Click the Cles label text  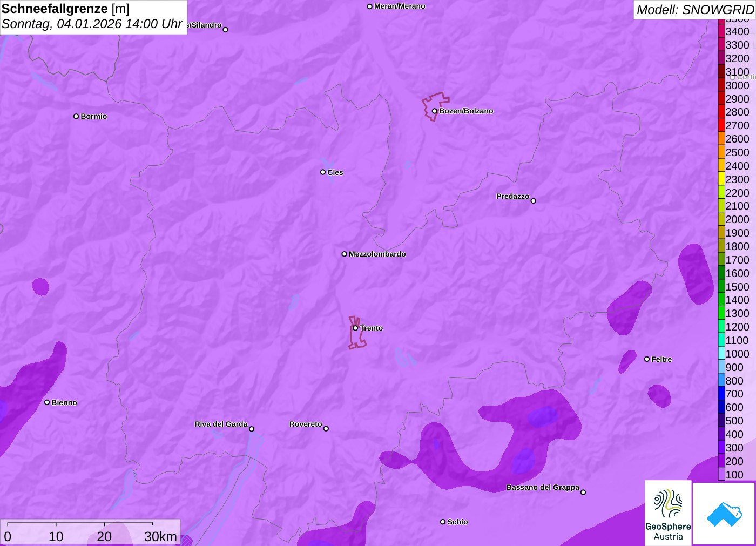tap(335, 172)
